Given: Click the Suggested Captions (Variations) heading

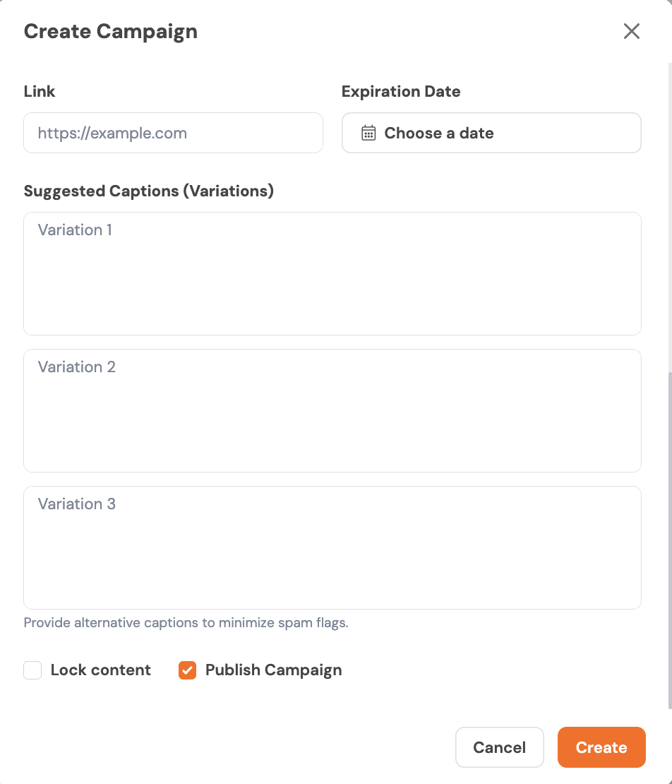Looking at the screenshot, I should point(148,191).
